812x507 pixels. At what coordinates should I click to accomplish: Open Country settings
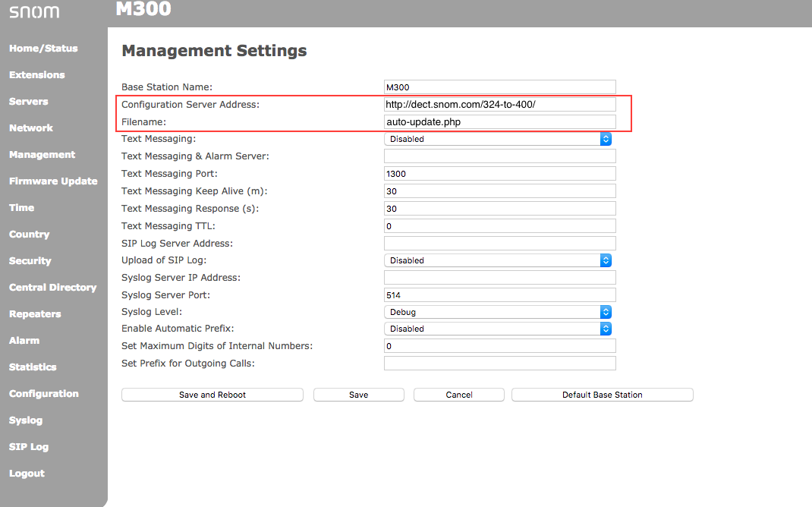30,234
